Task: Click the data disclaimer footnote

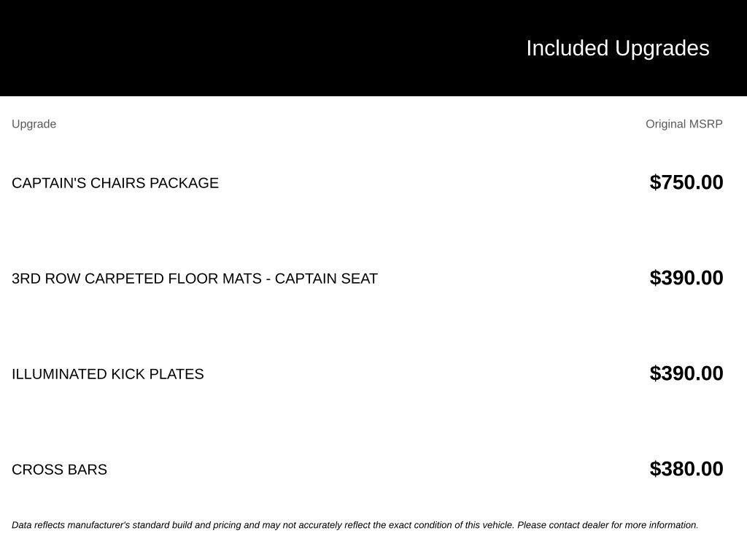Action: tap(355, 525)
